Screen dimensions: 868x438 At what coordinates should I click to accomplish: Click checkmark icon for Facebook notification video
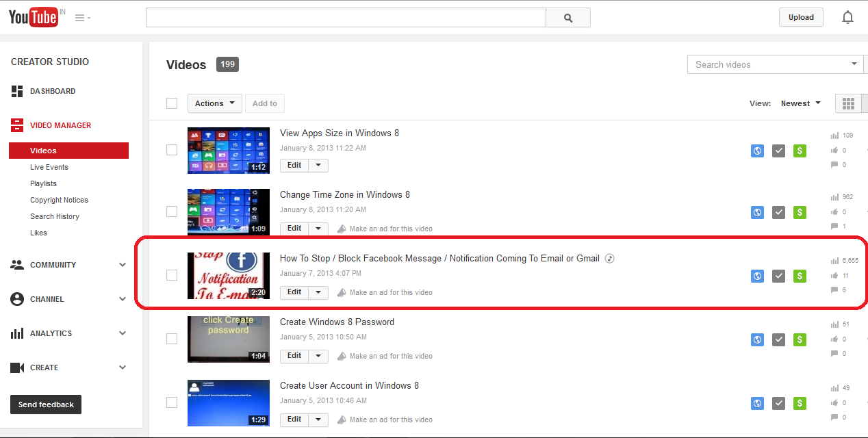point(778,276)
